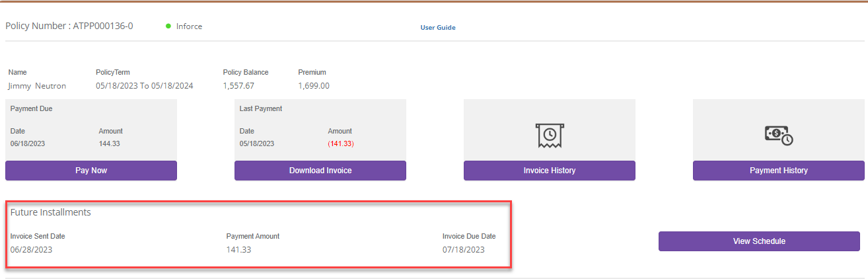Screen dimensions: 868x279
Task: Download the invoice using Download Invoice button
Action: point(320,171)
